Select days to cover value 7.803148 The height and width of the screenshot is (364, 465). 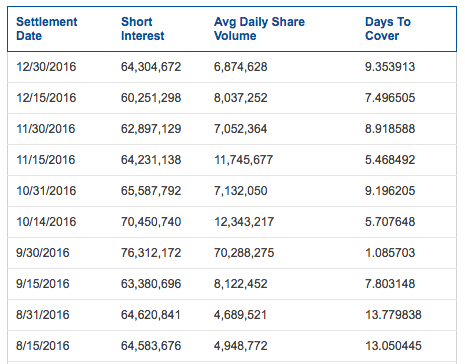pyautogui.click(x=390, y=284)
